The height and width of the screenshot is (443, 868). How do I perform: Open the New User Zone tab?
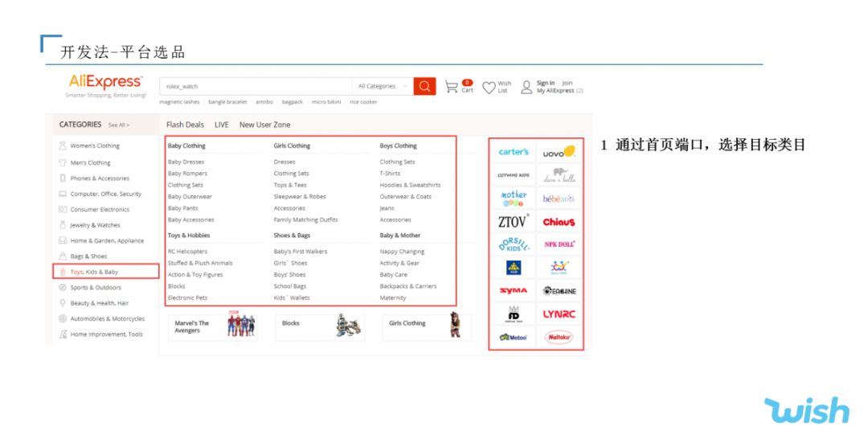[x=264, y=125]
